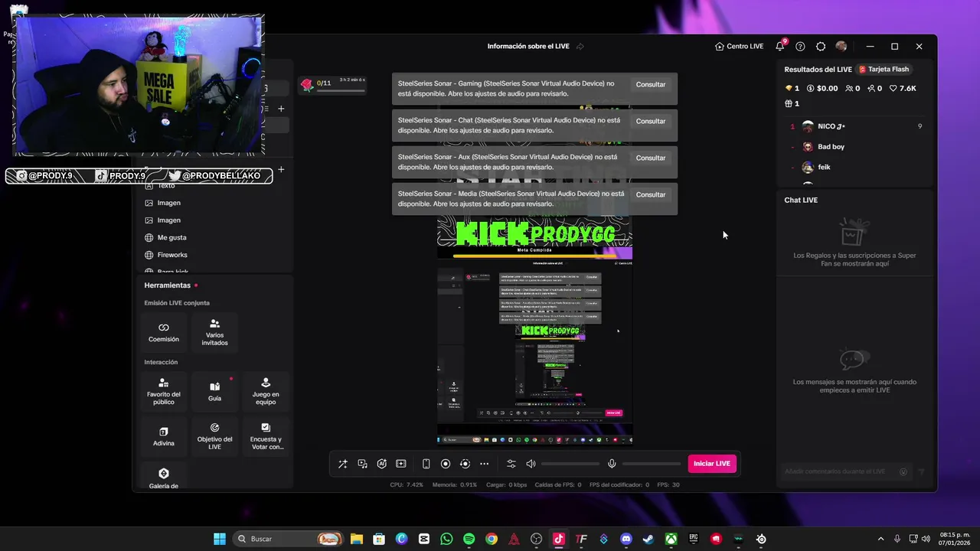Open Información sobre el LIVE title
This screenshot has height=551, width=980.
528,46
